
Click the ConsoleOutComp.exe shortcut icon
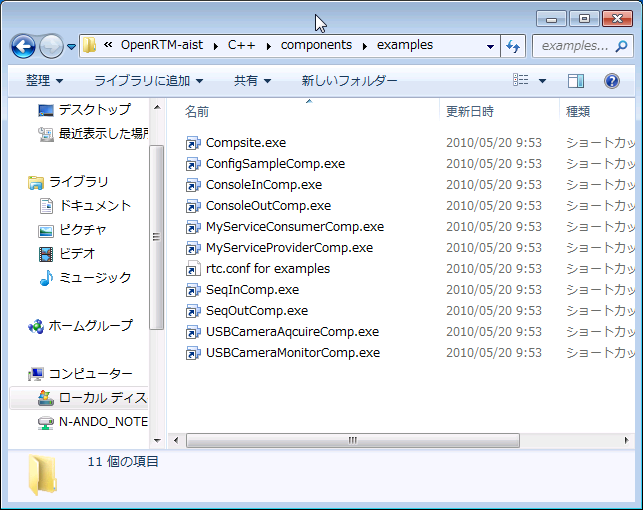pos(193,205)
